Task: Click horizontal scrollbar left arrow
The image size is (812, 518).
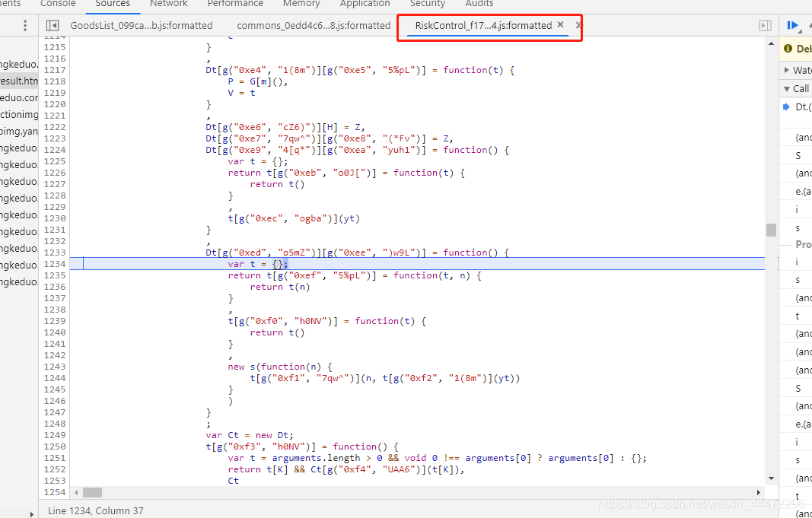Action: click(x=77, y=492)
